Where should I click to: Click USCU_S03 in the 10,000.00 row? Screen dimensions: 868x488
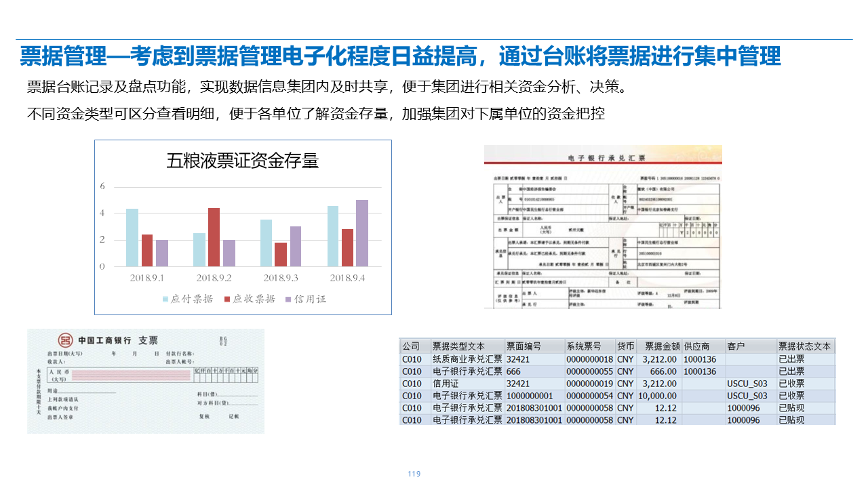click(751, 396)
